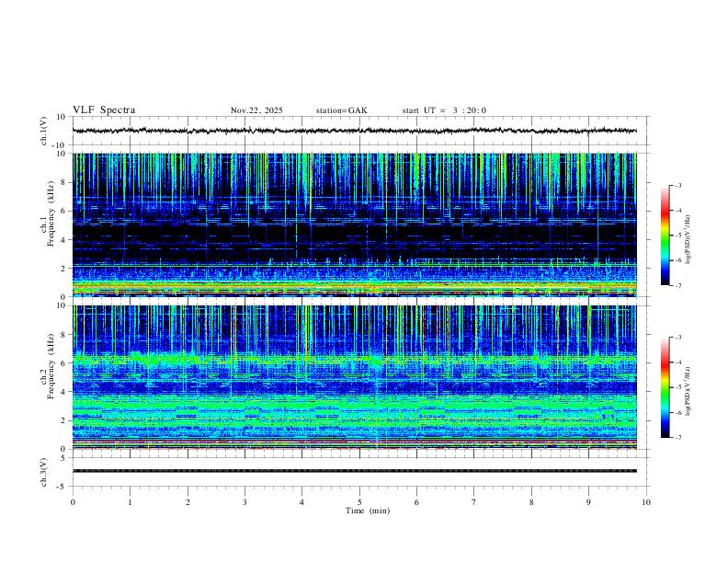Click time axis tick label "3"

tap(245, 502)
